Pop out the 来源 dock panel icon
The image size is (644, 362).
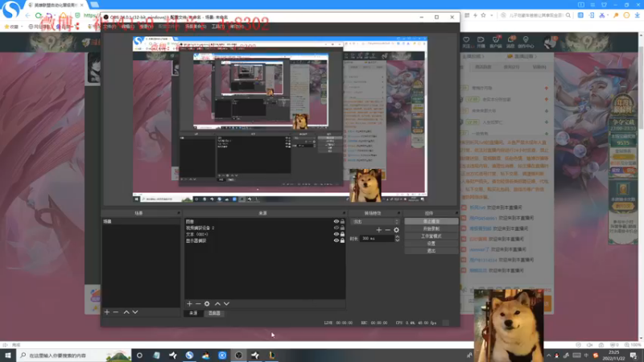pos(344,213)
